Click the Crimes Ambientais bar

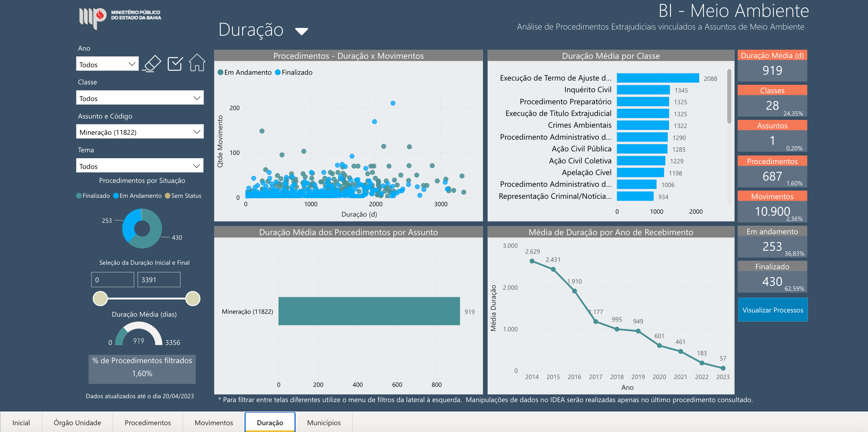point(643,125)
